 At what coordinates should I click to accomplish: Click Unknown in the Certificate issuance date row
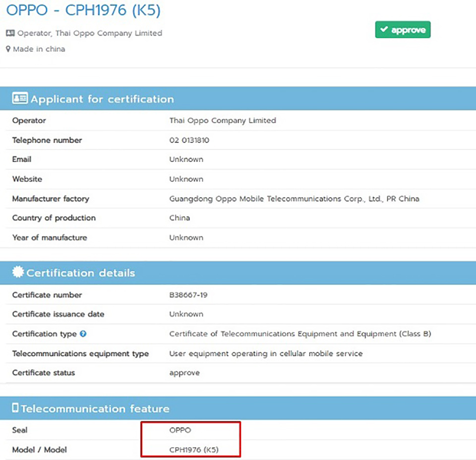point(186,314)
